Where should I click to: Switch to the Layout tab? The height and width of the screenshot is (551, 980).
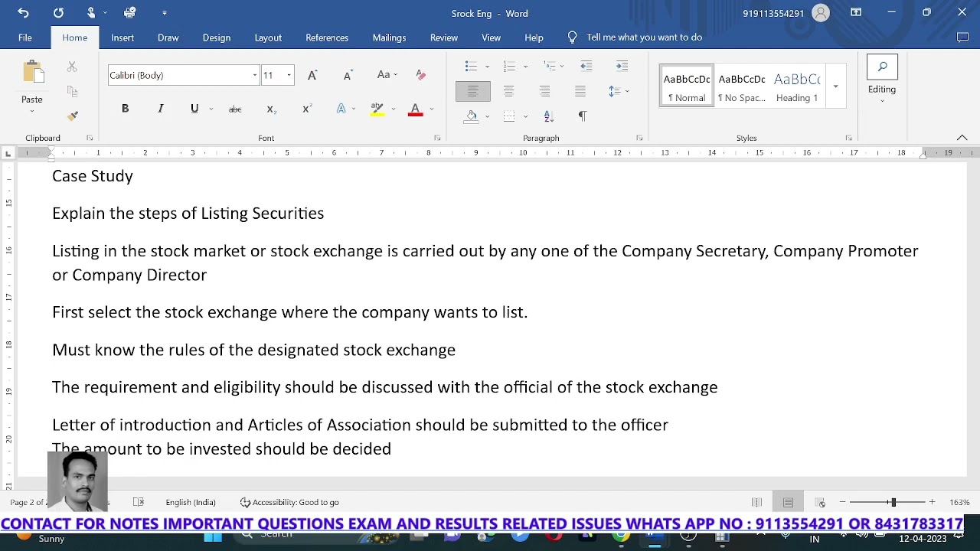click(268, 37)
